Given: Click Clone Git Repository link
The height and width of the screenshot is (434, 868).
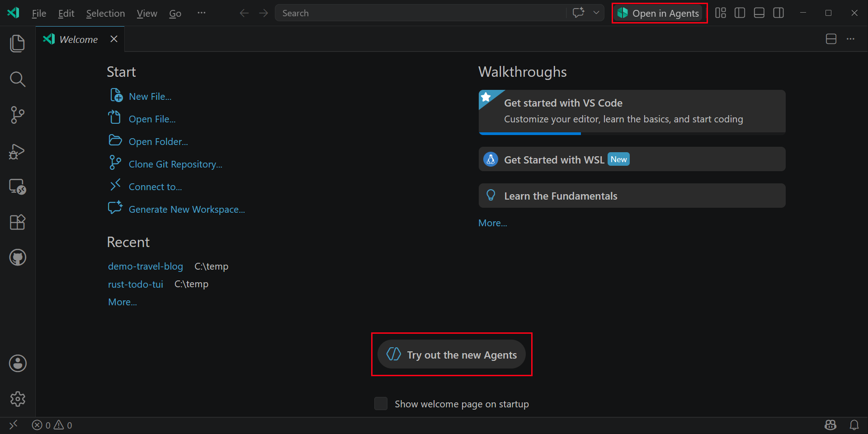Looking at the screenshot, I should point(175,164).
